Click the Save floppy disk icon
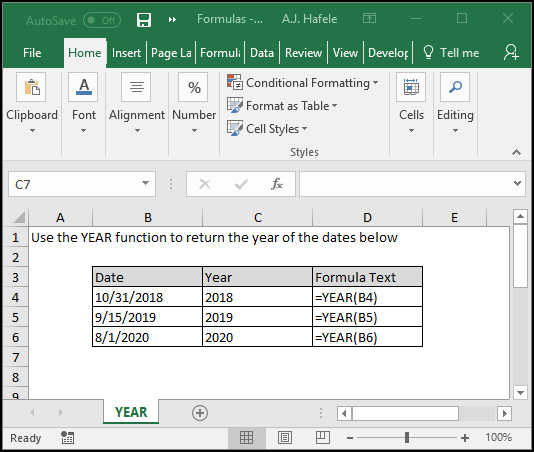 [144, 20]
